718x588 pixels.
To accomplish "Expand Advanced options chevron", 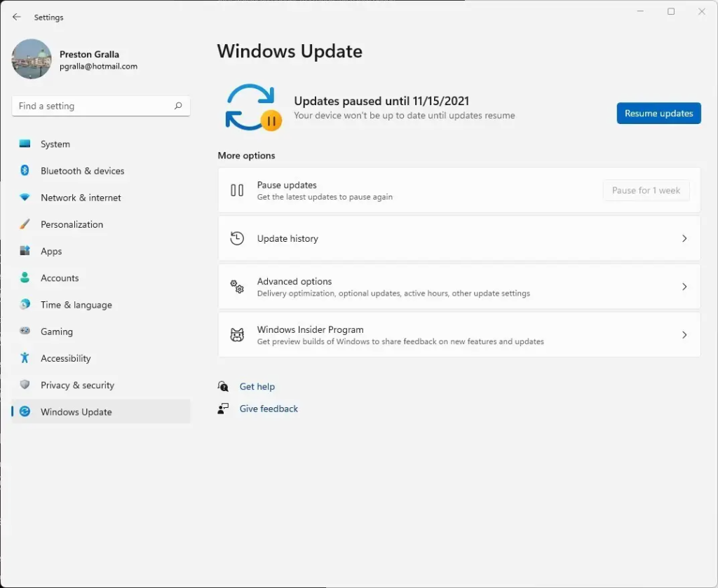I will (x=684, y=287).
